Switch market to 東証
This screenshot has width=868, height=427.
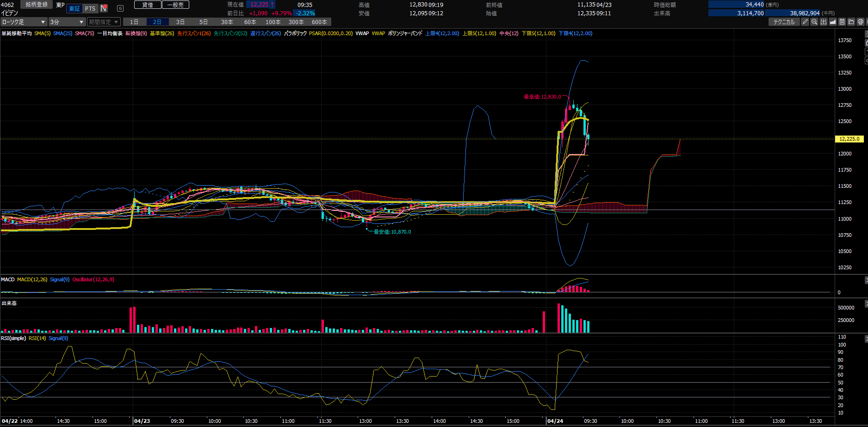74,8
